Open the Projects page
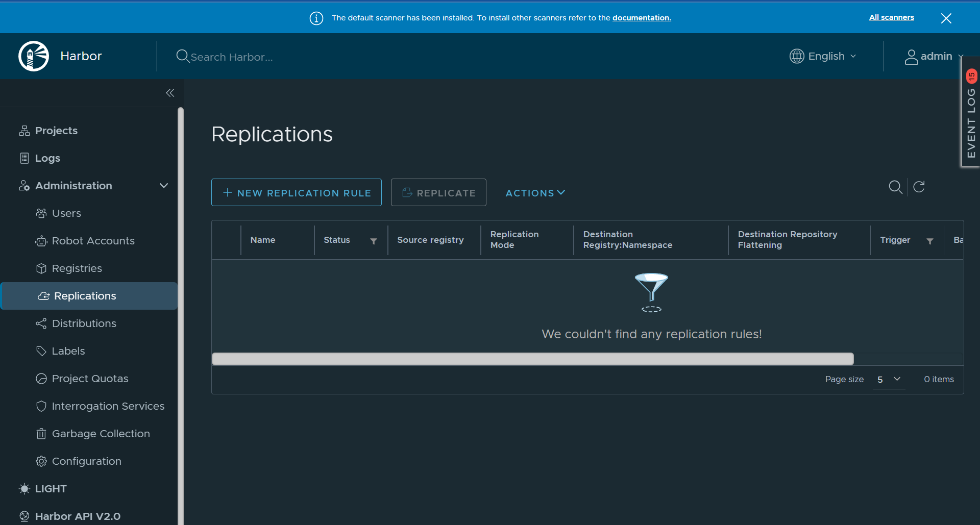This screenshot has width=980, height=525. coord(56,131)
